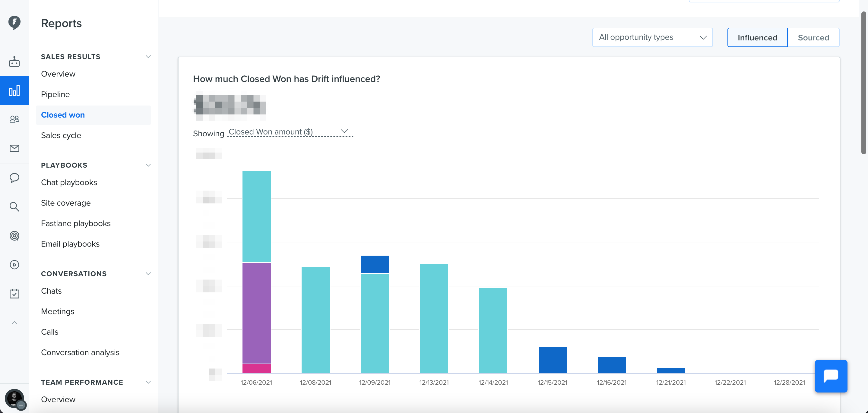Screen dimensions: 868x413
Task: Click the page vertical scrollbar
Action: [863, 83]
